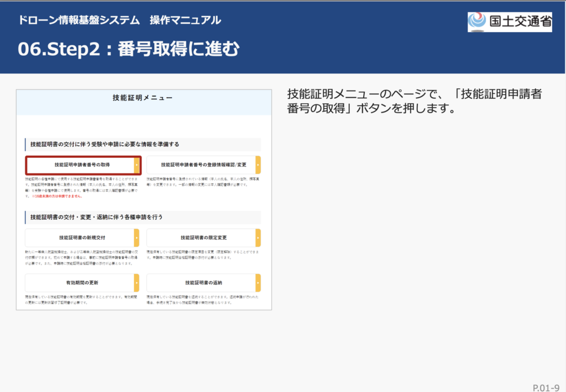Click the red 16歳未満 warning text
This screenshot has width=566, height=392.
click(57, 196)
